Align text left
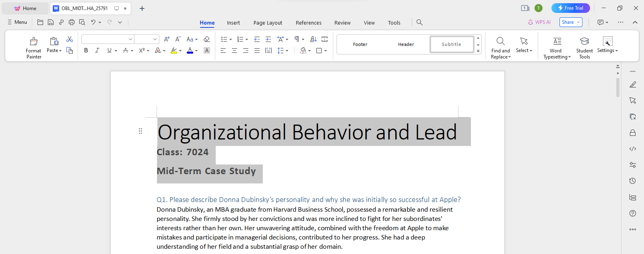Screen dimensions: 644x254 [223, 50]
